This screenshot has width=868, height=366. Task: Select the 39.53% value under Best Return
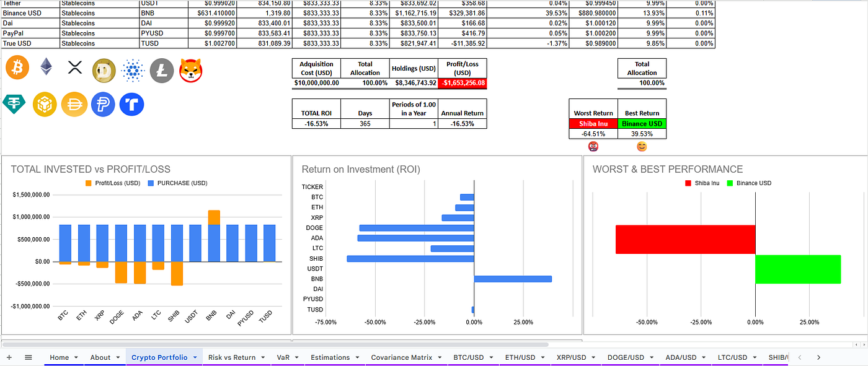click(642, 134)
